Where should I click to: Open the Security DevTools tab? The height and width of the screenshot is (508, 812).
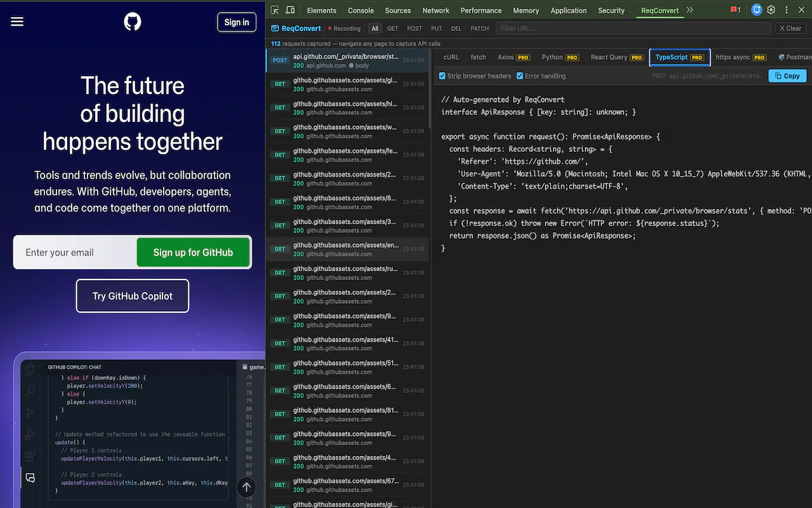coord(612,10)
